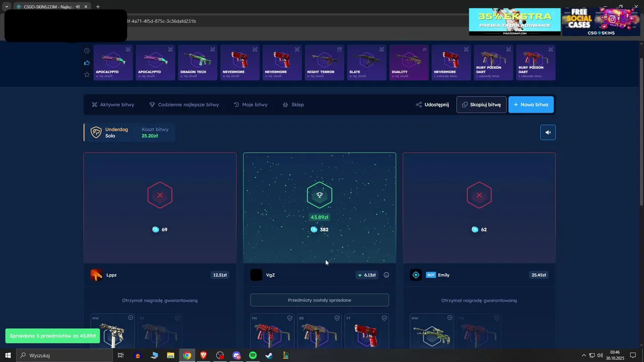Image resolution: width=644 pixels, height=362 pixels.
Task: Open Brave browser from taskbar
Action: pyautogui.click(x=203, y=355)
